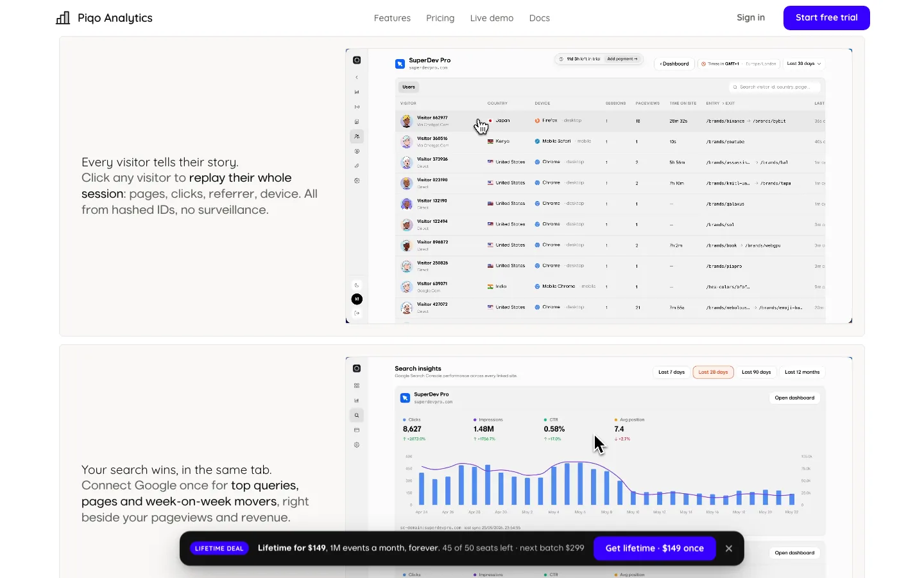This screenshot has width=924, height=578.
Task: Toggle dark mode moon icon in visitors preview sidebar
Action: [357, 285]
